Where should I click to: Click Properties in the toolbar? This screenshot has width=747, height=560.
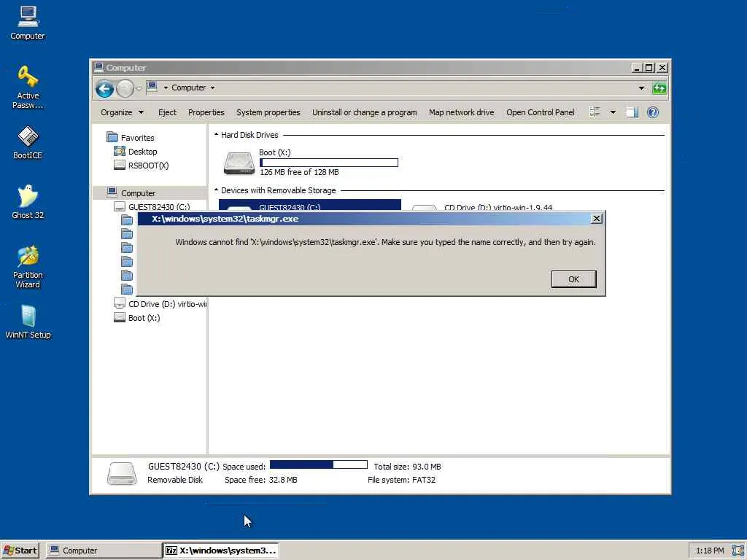pyautogui.click(x=206, y=112)
